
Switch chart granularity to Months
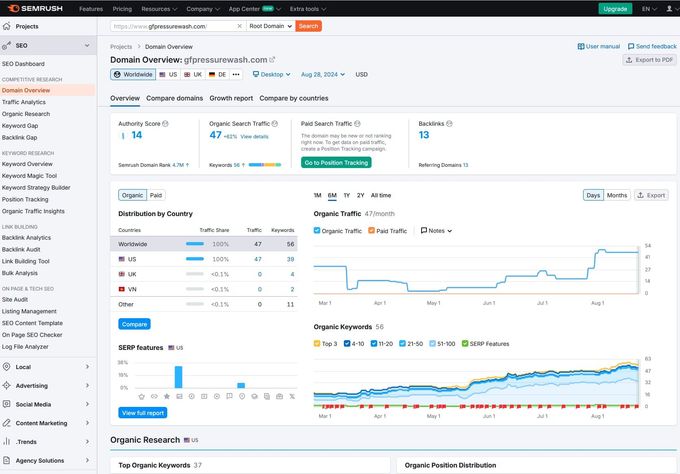click(617, 195)
